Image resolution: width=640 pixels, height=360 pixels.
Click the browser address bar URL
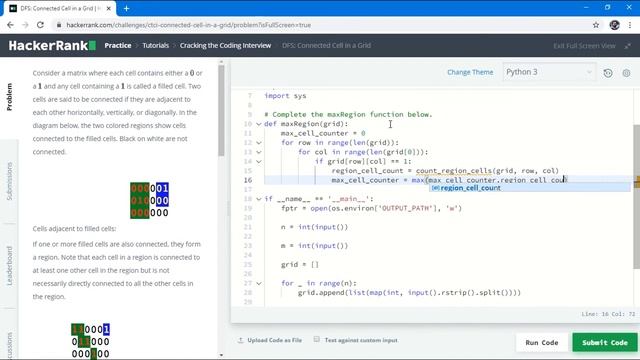coord(189,25)
